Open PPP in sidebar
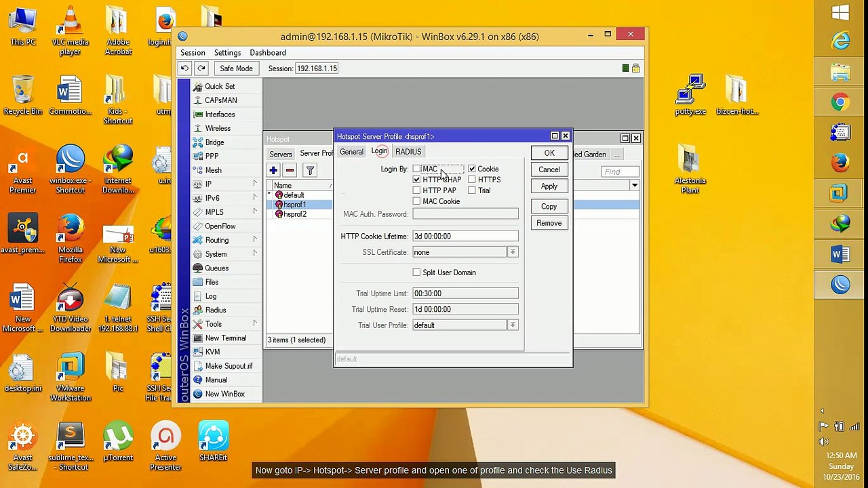 tap(212, 156)
